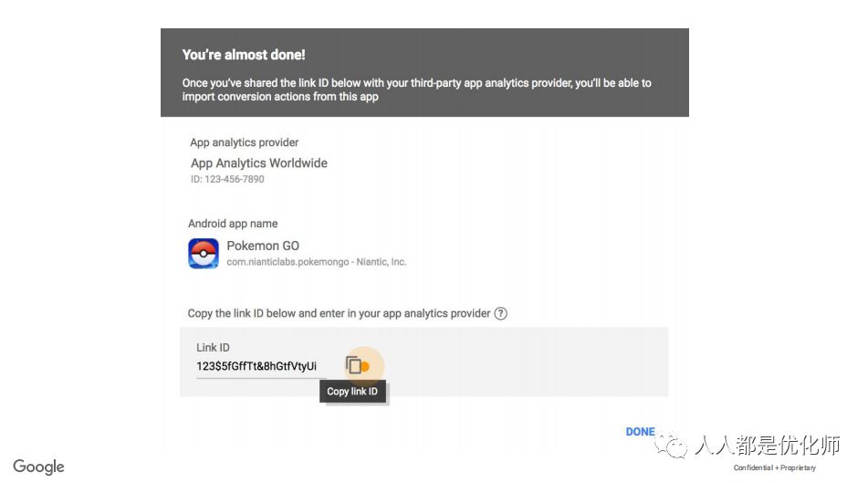The height and width of the screenshot is (483, 868).
Task: Click the Google logo
Action: point(38,467)
